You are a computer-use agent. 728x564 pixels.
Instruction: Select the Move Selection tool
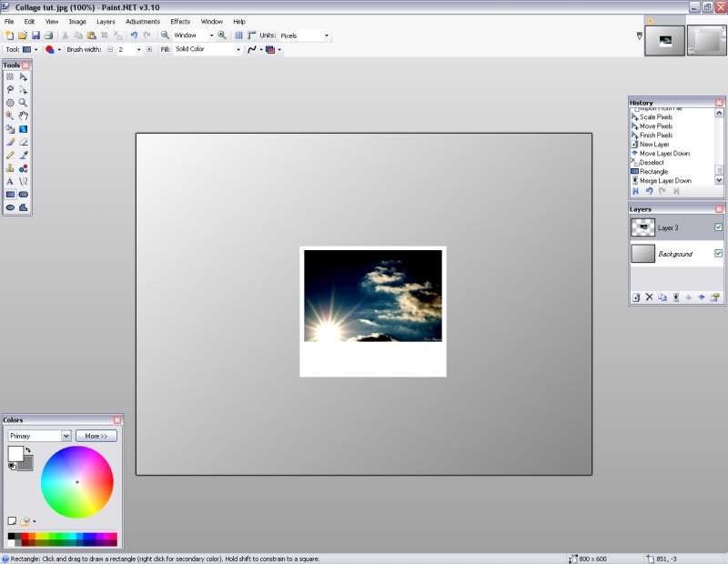pos(24,90)
